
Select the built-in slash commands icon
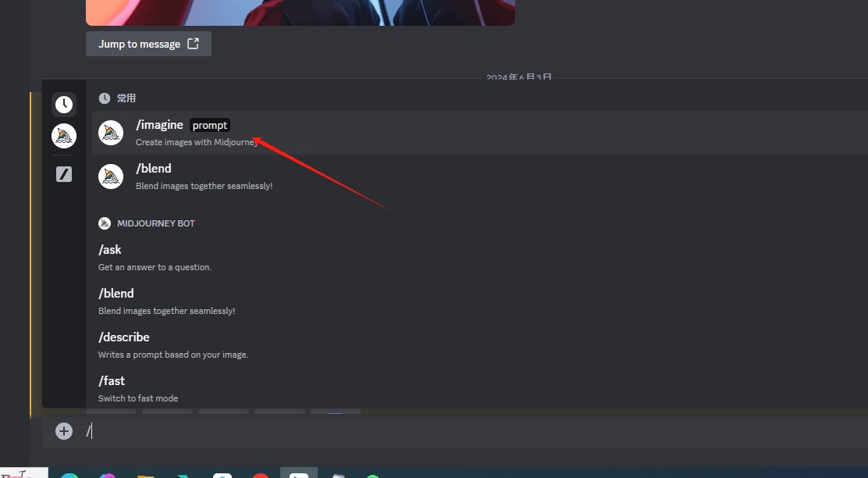coord(64,174)
